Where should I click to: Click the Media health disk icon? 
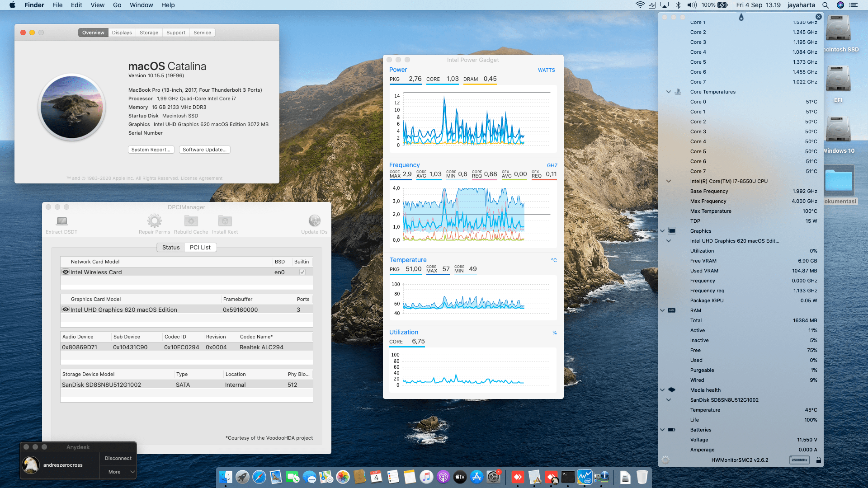672,389
